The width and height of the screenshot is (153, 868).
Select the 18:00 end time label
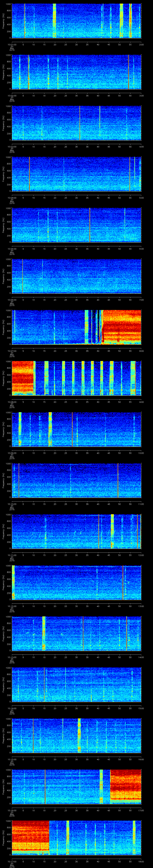pos(141,861)
